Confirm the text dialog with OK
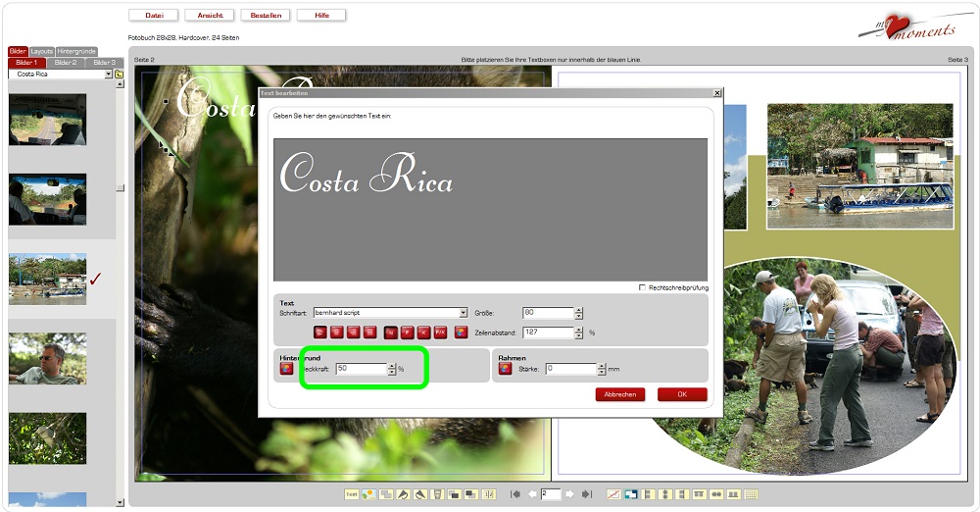This screenshot has width=980, height=512. click(x=682, y=394)
